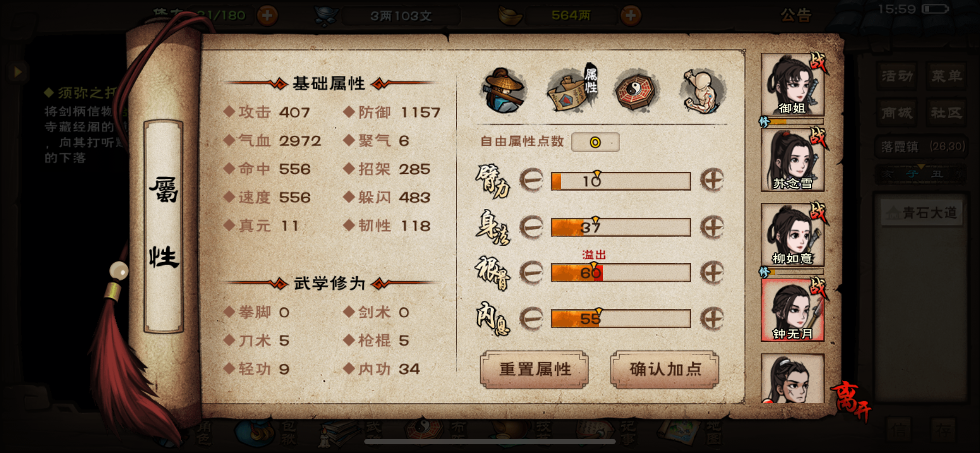Screen dimensions: 980x453
Task: Decrease 臂力 with minus button
Action: click(531, 180)
